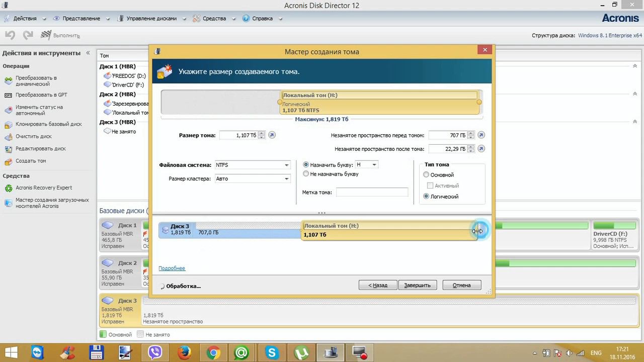Open the Файловая система dropdown
Screen dimensions: 644x362
pos(253,165)
